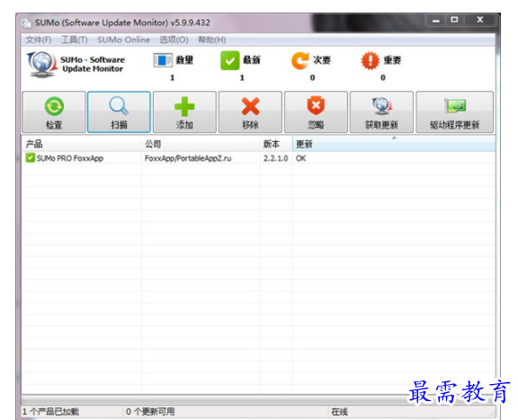Click the 获取更新 (Get update) button

point(381,112)
